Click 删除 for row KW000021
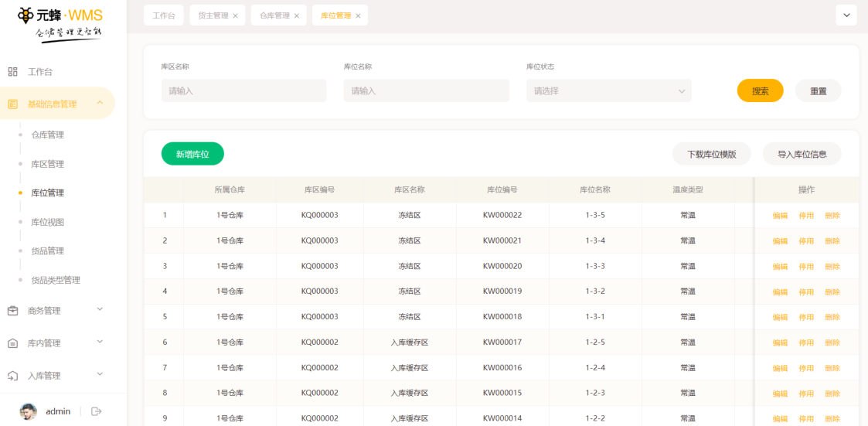Image resolution: width=868 pixels, height=426 pixels. pos(832,241)
